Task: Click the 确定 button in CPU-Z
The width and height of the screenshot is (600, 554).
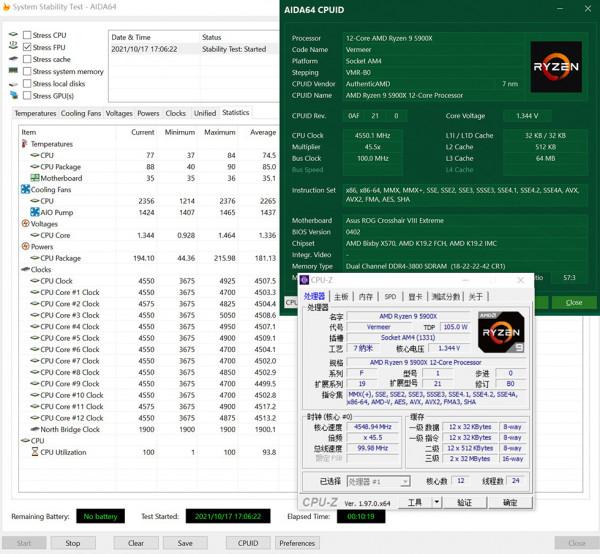Action: pyautogui.click(x=510, y=502)
